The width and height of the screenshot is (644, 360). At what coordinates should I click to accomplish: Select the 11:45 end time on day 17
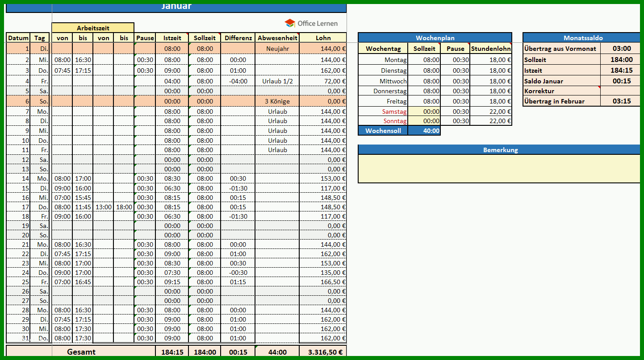click(x=83, y=207)
